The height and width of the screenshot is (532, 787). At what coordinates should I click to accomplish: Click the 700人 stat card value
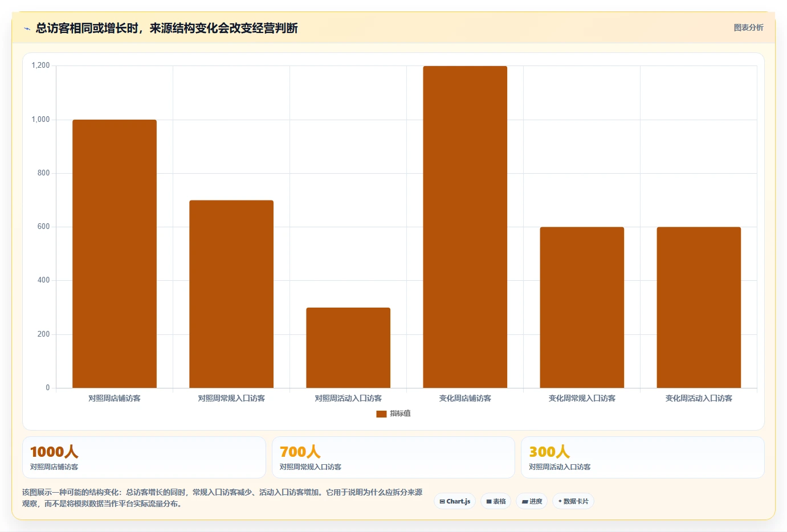[x=300, y=452]
